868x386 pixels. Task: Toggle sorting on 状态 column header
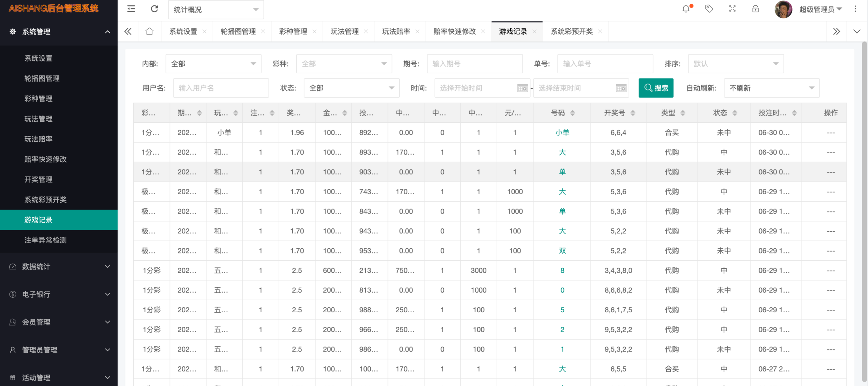735,113
